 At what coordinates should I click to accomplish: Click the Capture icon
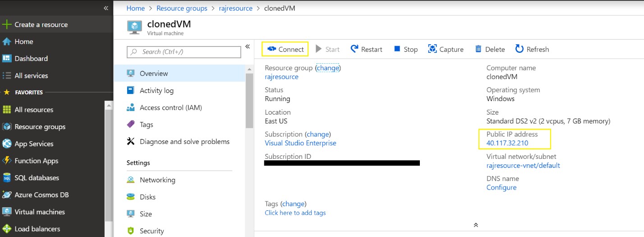click(x=432, y=49)
